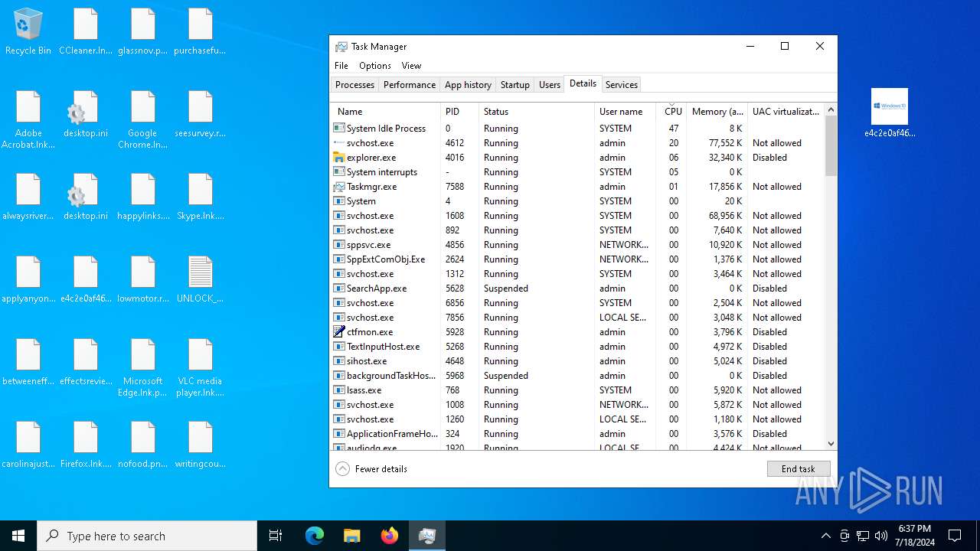Select the backgroundTaskHost process row

[x=577, y=376]
